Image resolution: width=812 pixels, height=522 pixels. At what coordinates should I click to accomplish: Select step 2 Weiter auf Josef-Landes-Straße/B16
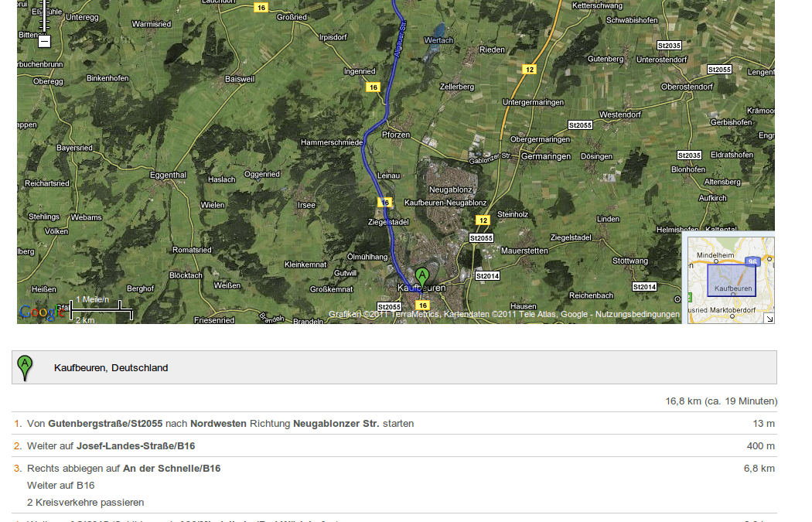tap(394, 446)
